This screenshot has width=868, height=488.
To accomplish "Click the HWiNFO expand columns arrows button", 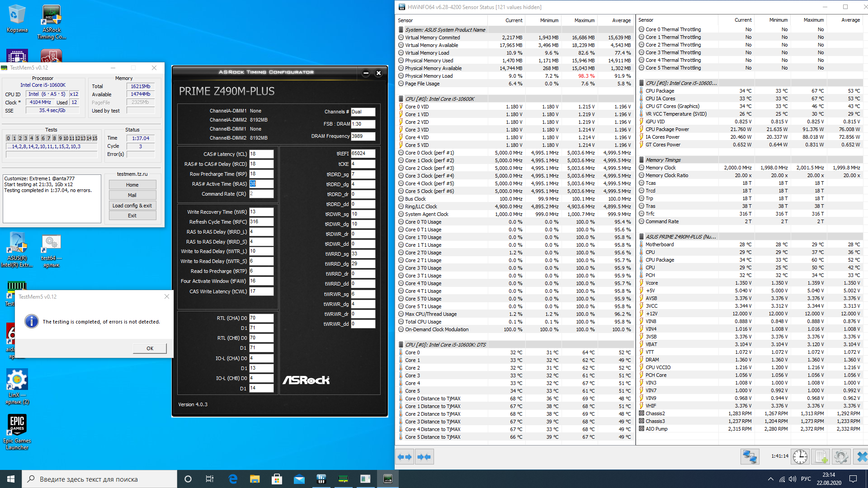I will (x=405, y=457).
